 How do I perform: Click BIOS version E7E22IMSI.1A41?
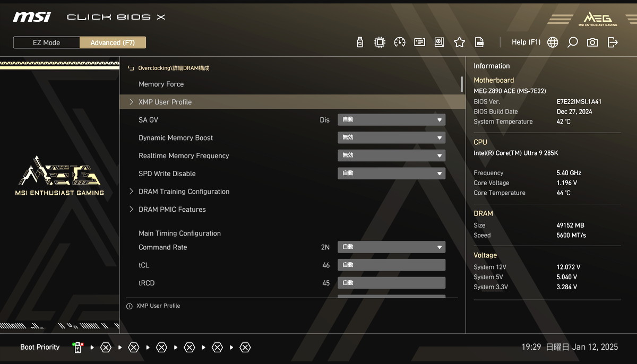tap(579, 102)
